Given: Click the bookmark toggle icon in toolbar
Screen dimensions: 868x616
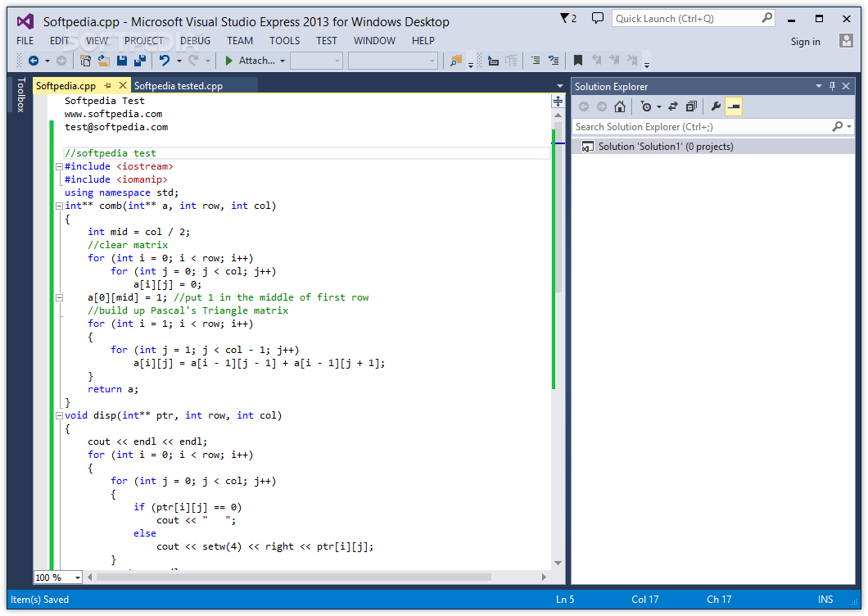Looking at the screenshot, I should click(578, 61).
